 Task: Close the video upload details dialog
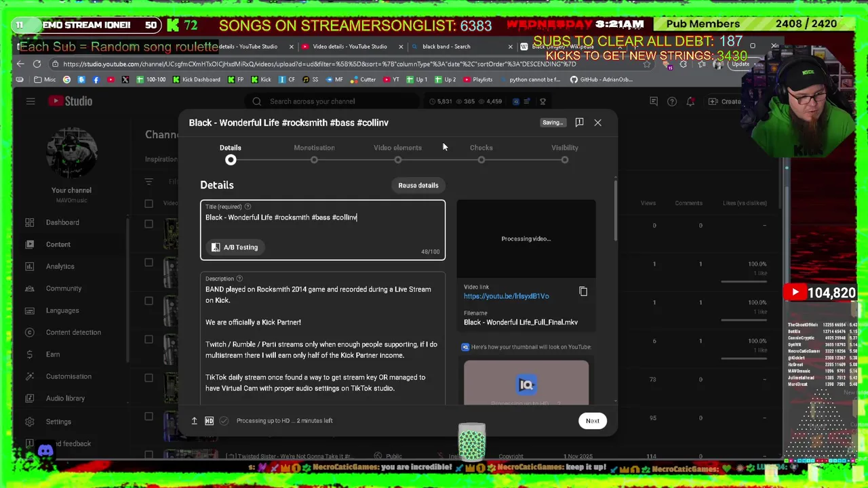coord(597,123)
